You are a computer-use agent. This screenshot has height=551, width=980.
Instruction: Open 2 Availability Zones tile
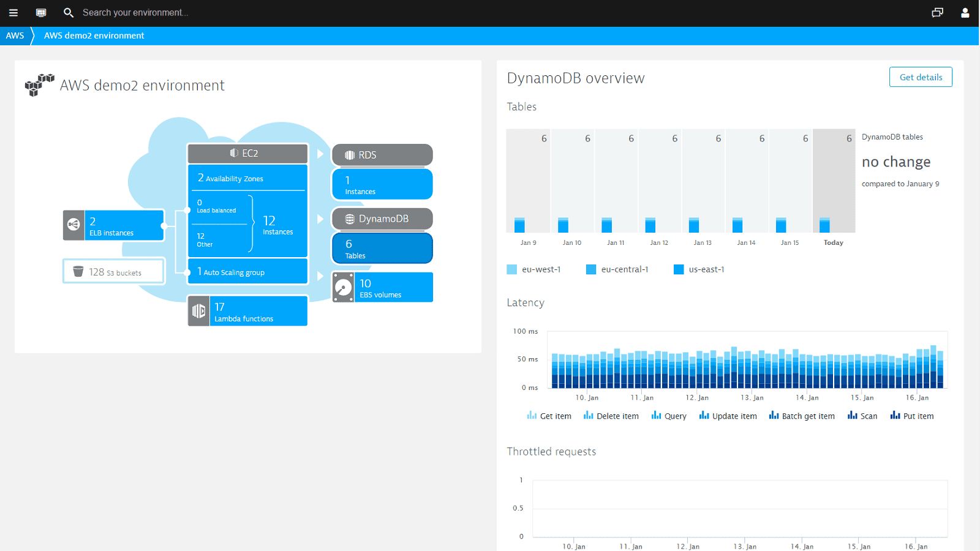tap(247, 178)
